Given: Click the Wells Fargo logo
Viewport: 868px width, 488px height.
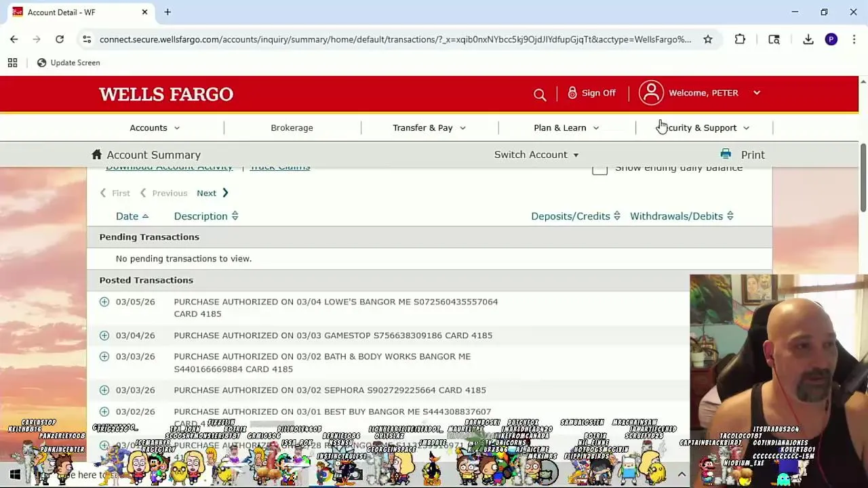Looking at the screenshot, I should click(166, 94).
